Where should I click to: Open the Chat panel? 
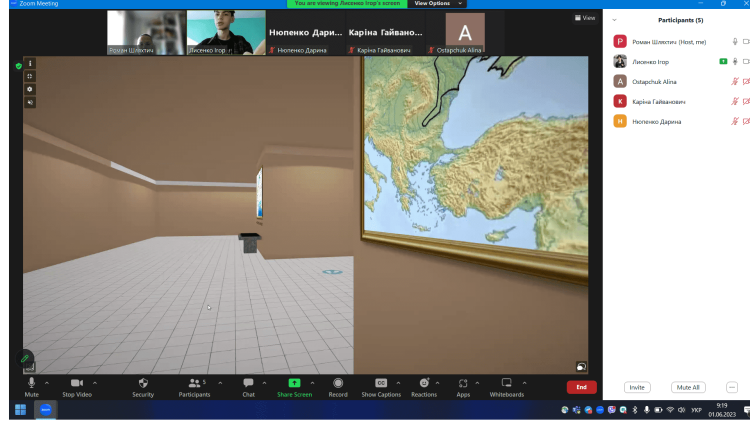pos(248,383)
